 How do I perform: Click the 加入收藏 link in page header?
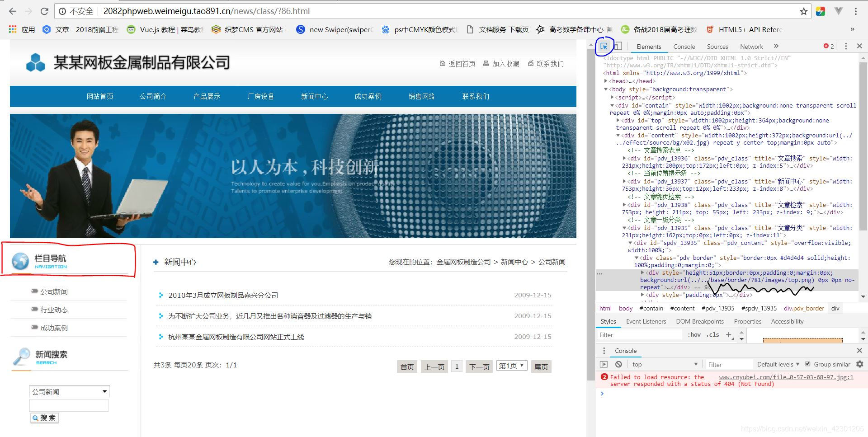pos(501,64)
